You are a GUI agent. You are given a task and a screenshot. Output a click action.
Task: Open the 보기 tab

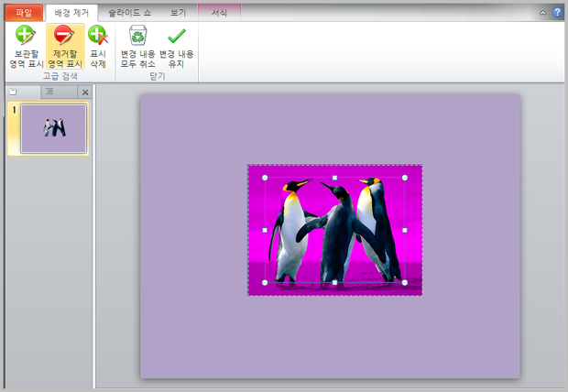178,13
